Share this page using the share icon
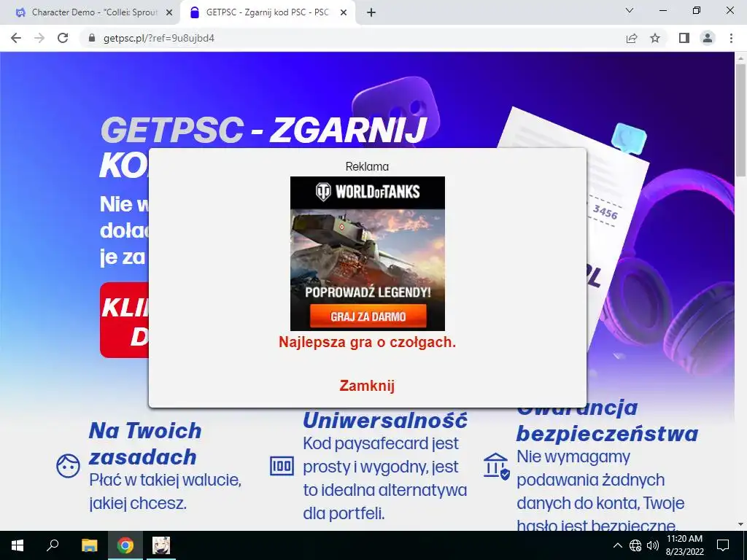The image size is (747, 560). point(632,38)
